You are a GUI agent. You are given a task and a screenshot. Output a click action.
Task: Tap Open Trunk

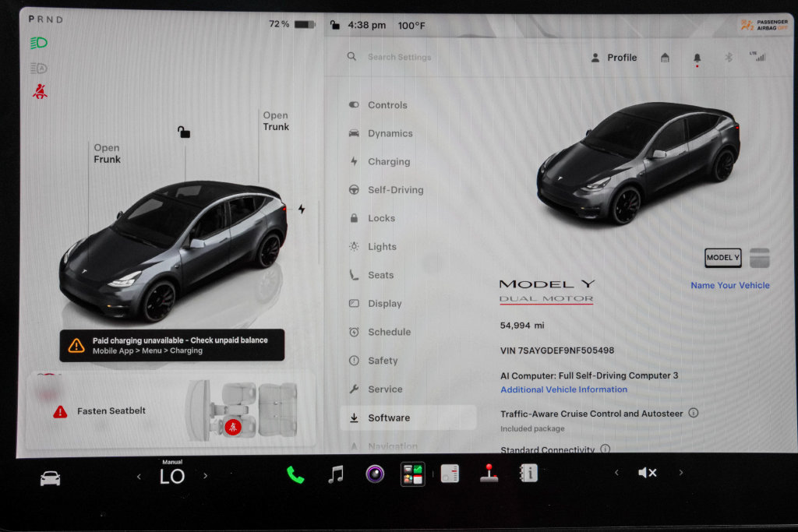coord(276,121)
